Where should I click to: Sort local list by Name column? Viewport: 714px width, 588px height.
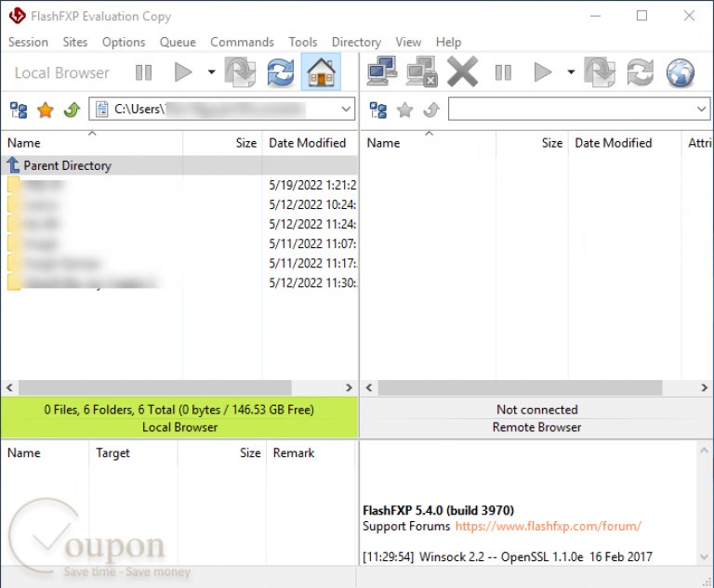click(92, 143)
